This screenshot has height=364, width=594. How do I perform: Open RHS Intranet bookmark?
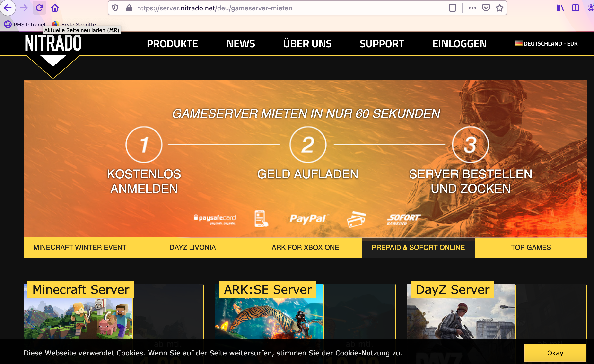(25, 25)
